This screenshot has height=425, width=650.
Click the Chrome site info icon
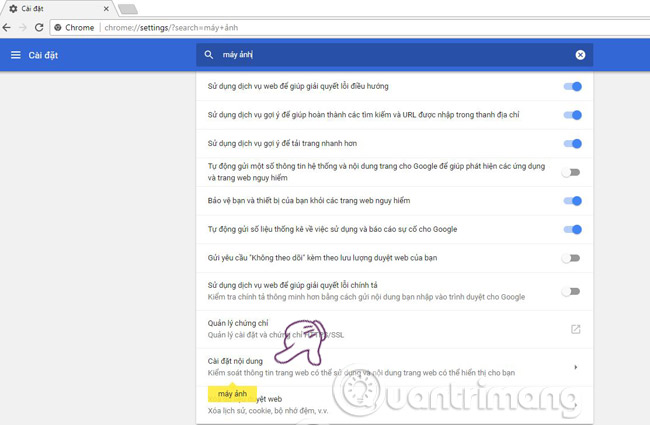click(x=58, y=27)
